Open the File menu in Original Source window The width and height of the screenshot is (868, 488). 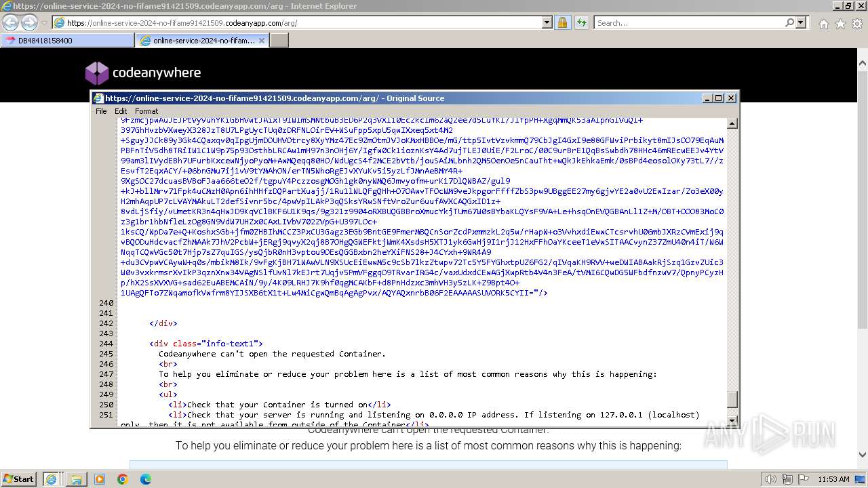[x=101, y=111]
